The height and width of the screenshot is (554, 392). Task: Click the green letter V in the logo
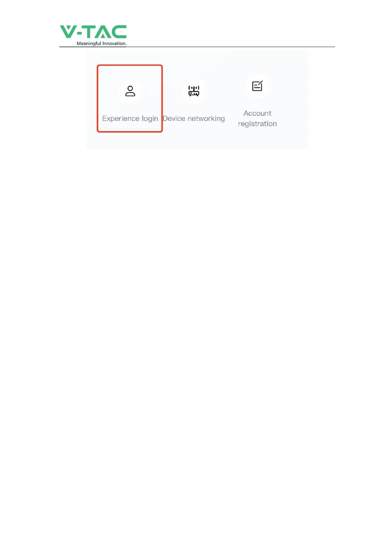(x=68, y=32)
